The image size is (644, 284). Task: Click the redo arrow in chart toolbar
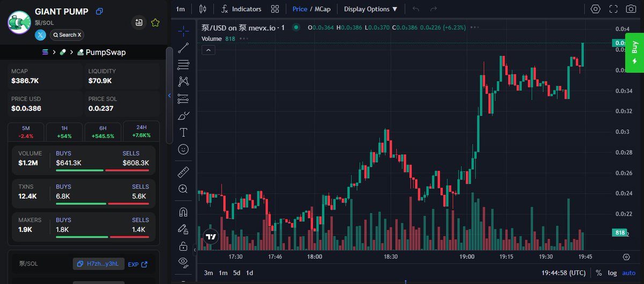point(434,9)
